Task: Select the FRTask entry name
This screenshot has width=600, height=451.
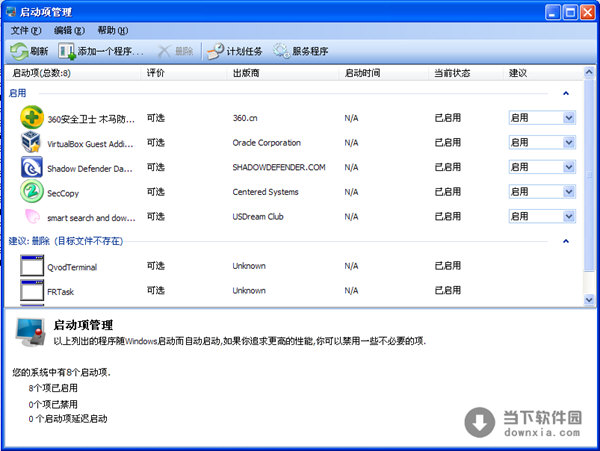Action: pos(60,292)
